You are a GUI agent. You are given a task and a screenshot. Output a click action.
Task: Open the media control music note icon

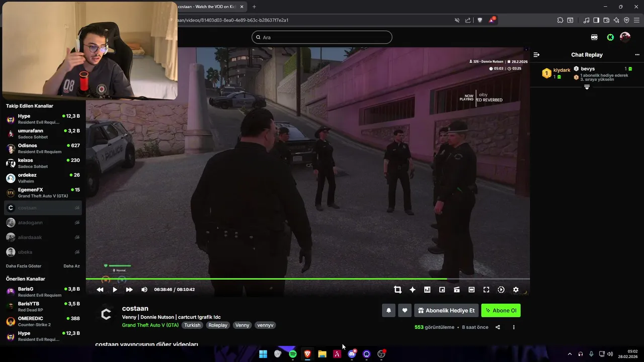tap(586, 20)
